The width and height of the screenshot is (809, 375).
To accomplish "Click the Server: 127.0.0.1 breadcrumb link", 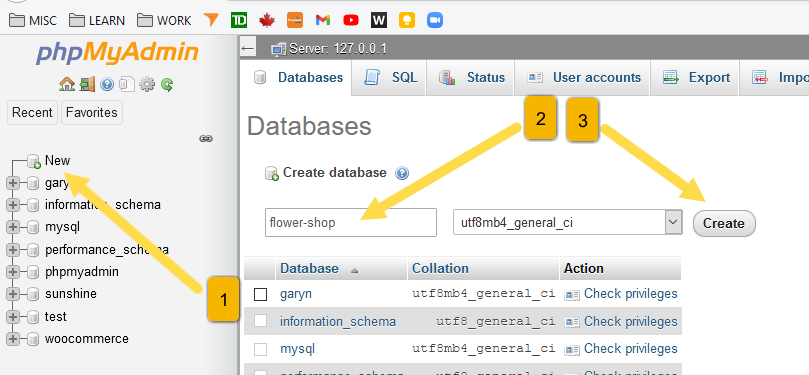I will coord(338,50).
